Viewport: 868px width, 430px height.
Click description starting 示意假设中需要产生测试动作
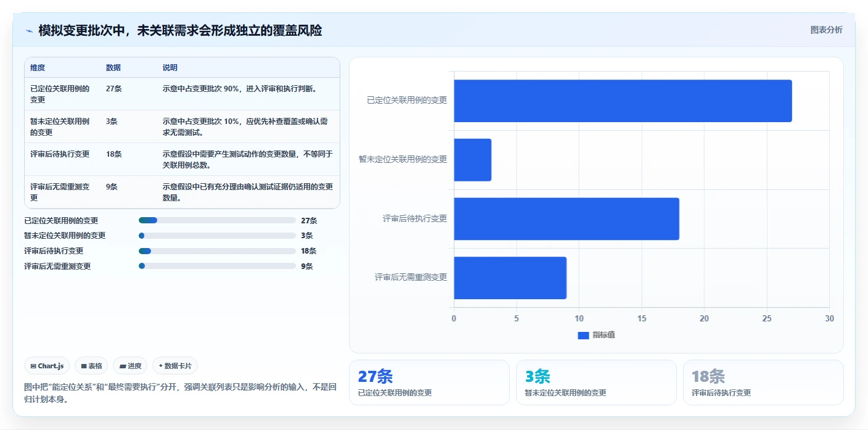[x=248, y=159]
